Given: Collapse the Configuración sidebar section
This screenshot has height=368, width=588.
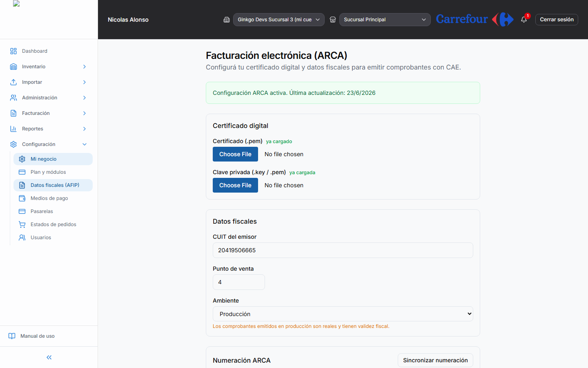Looking at the screenshot, I should [x=49, y=144].
